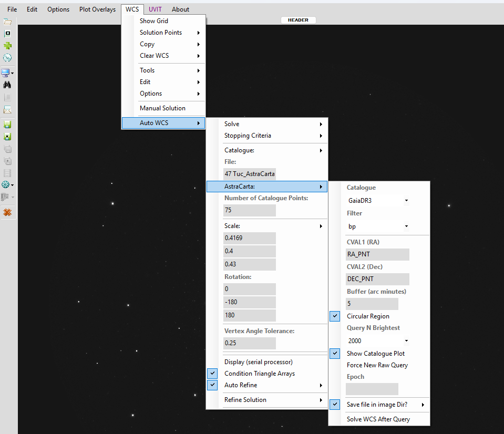The image size is (504, 434).
Task: Click the envelope icon in sidebar
Action: point(7,110)
